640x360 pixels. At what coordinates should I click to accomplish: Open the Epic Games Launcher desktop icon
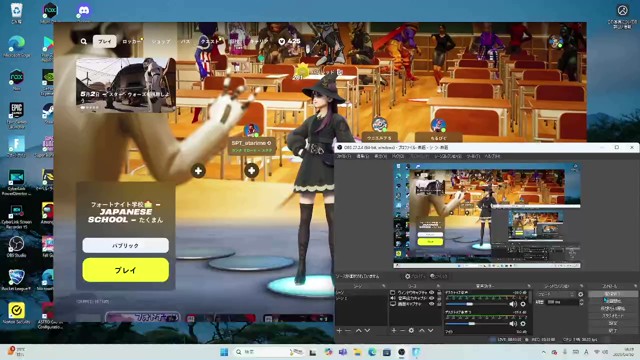pos(17,114)
